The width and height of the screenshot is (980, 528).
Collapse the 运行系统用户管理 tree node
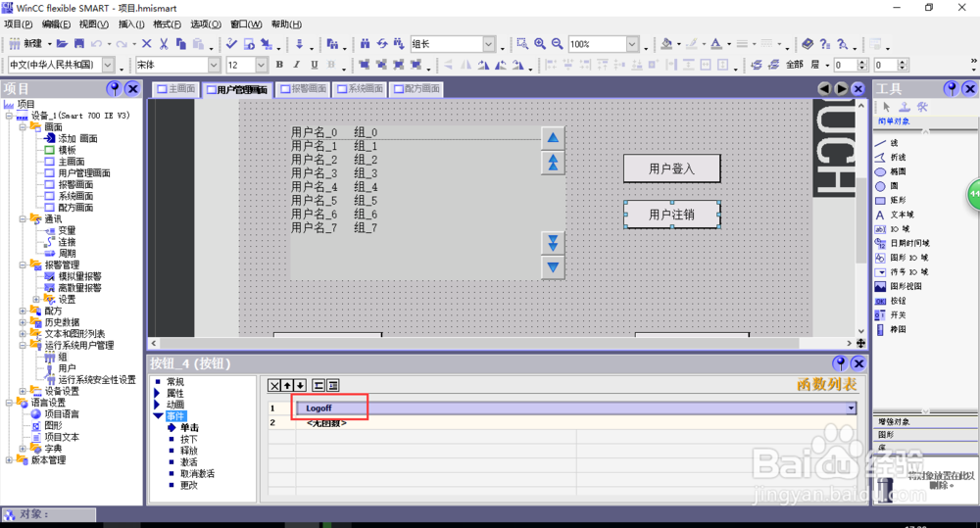pos(23,345)
